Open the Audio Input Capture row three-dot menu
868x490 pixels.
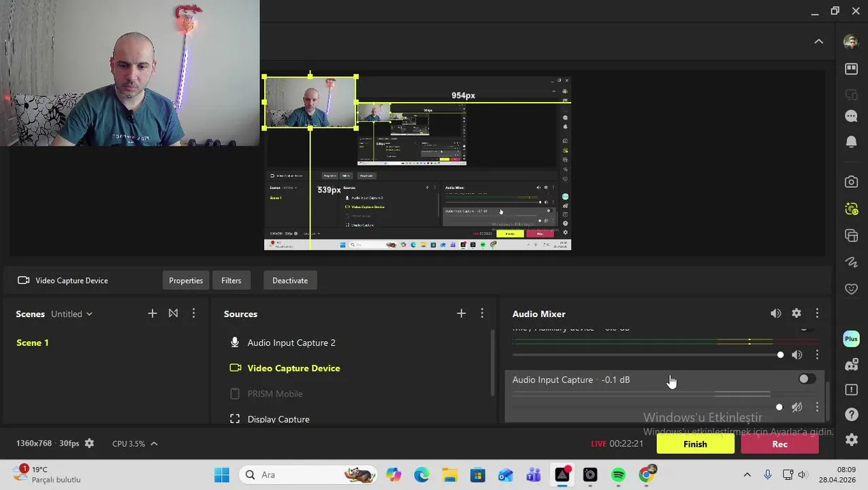pyautogui.click(x=817, y=407)
